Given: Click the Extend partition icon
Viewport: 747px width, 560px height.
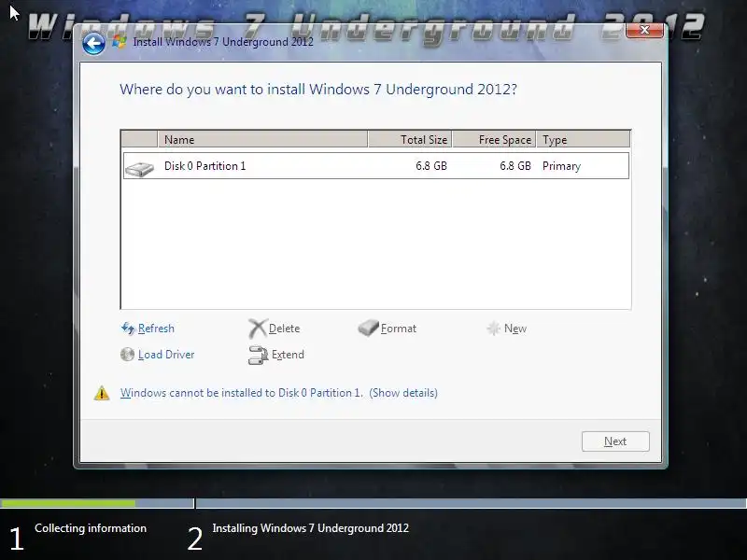Looking at the screenshot, I should [259, 355].
